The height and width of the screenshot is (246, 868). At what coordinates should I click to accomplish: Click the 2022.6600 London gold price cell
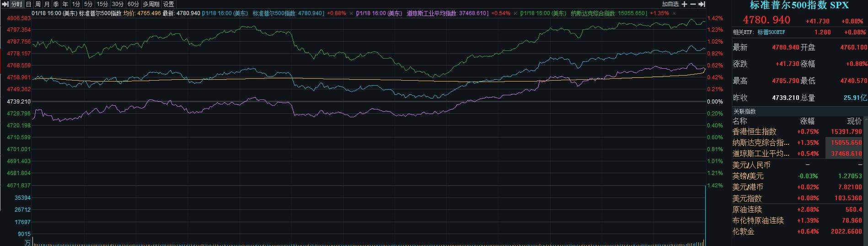tap(847, 231)
